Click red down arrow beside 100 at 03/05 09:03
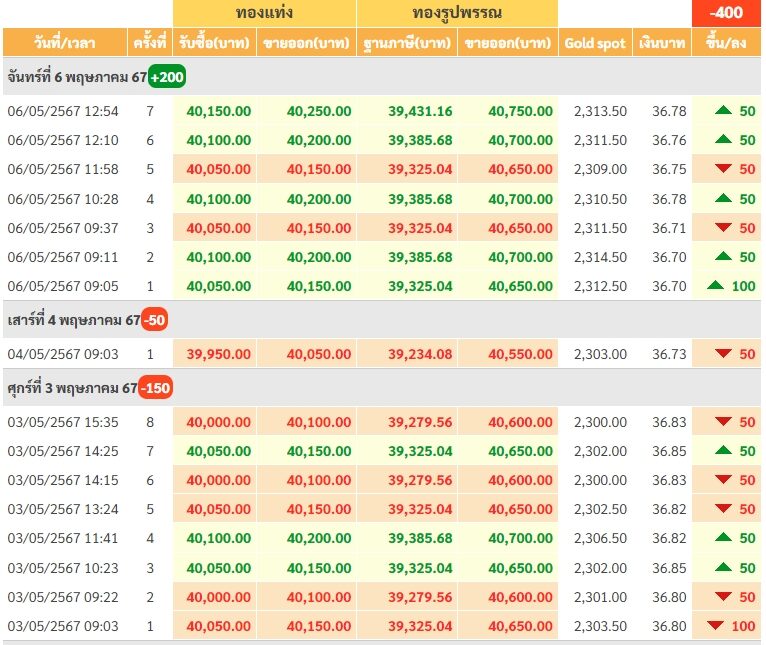 coord(715,625)
